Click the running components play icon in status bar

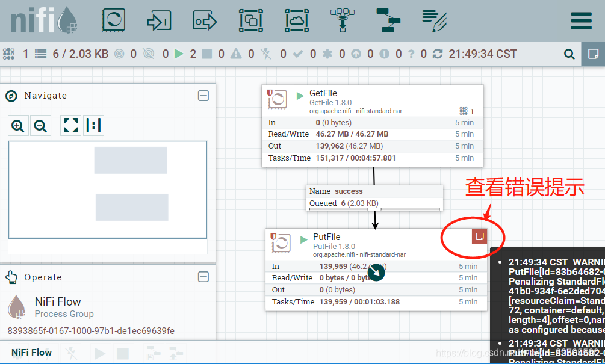pos(179,54)
